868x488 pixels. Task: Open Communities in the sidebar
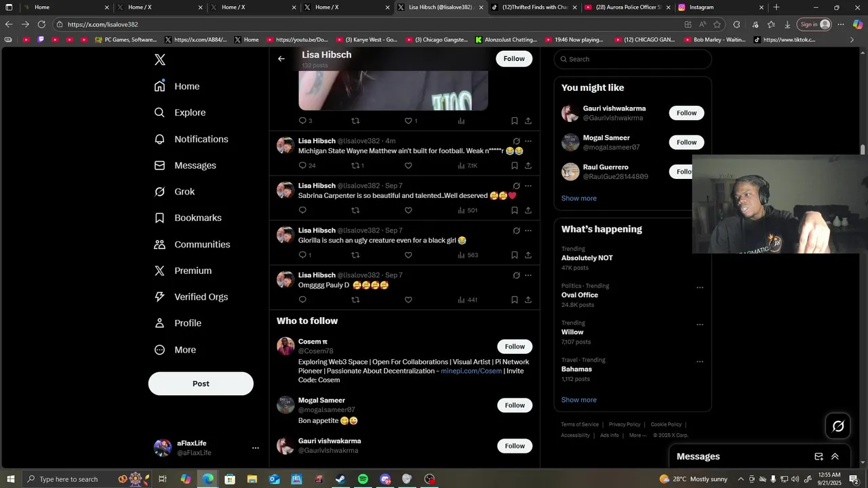coord(192,244)
